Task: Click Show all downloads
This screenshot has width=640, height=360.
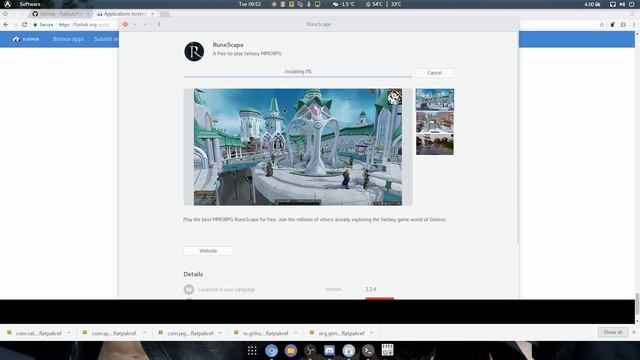Action: (x=613, y=332)
